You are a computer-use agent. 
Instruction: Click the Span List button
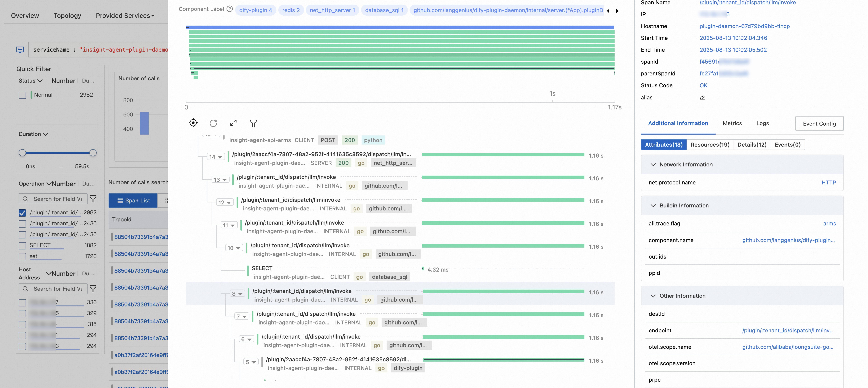[x=133, y=201]
